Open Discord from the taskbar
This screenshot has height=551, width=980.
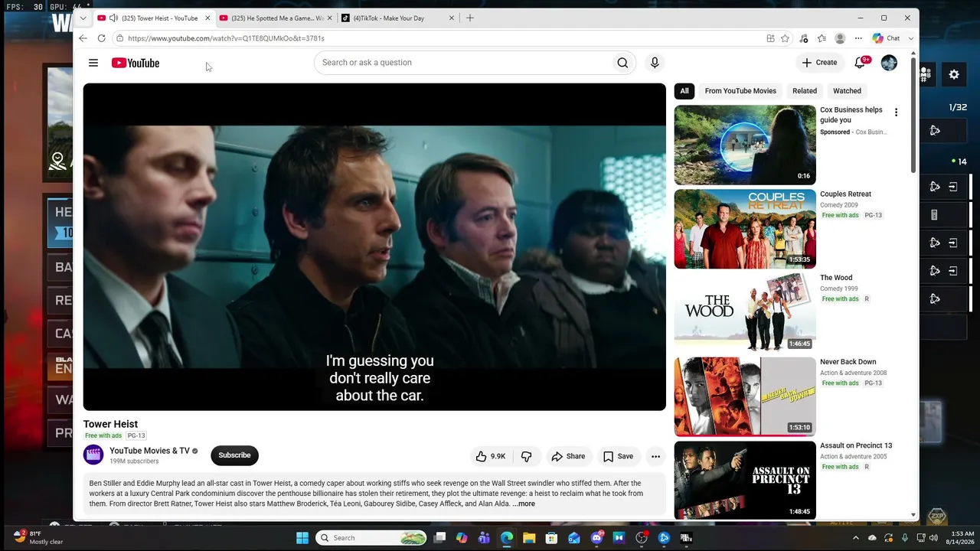596,538
